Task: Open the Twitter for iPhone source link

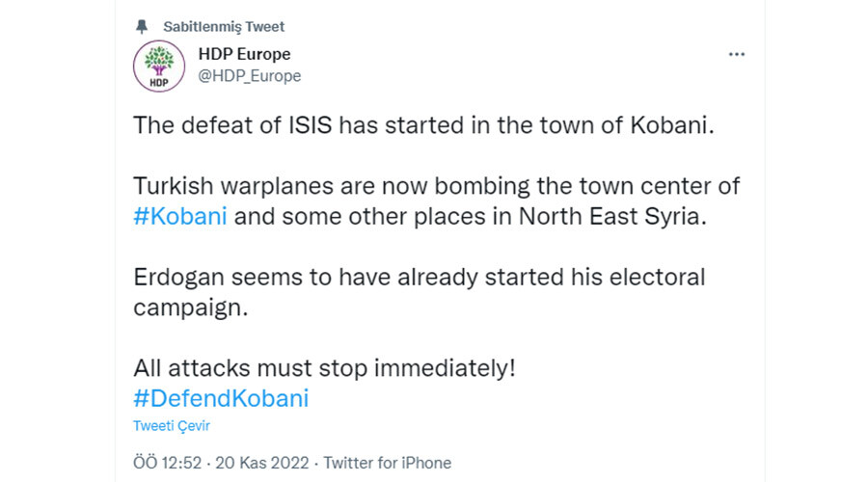Action: click(388, 463)
